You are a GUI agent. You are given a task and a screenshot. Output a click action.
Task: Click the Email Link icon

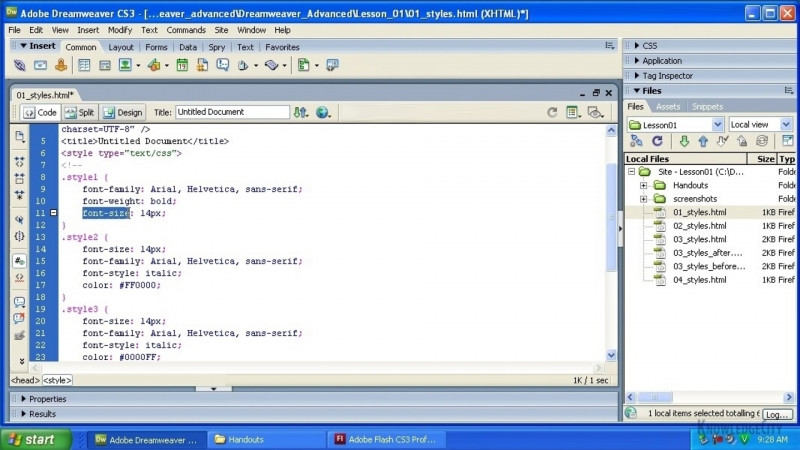pyautogui.click(x=40, y=65)
